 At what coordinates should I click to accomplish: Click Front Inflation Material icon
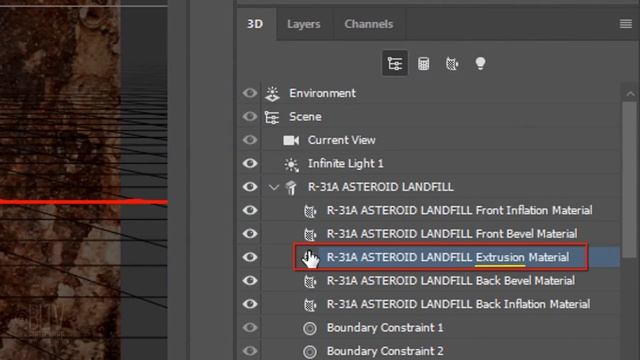pos(310,211)
